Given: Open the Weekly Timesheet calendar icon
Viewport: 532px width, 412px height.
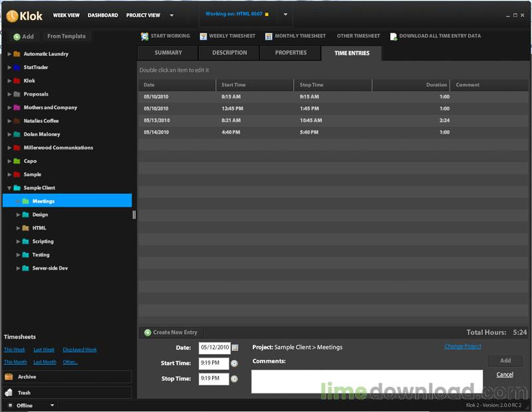Looking at the screenshot, I should click(203, 37).
